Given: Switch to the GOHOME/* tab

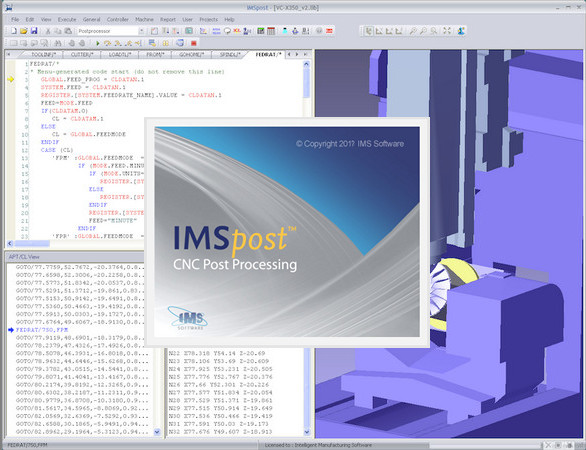Looking at the screenshot, I should coord(191,55).
